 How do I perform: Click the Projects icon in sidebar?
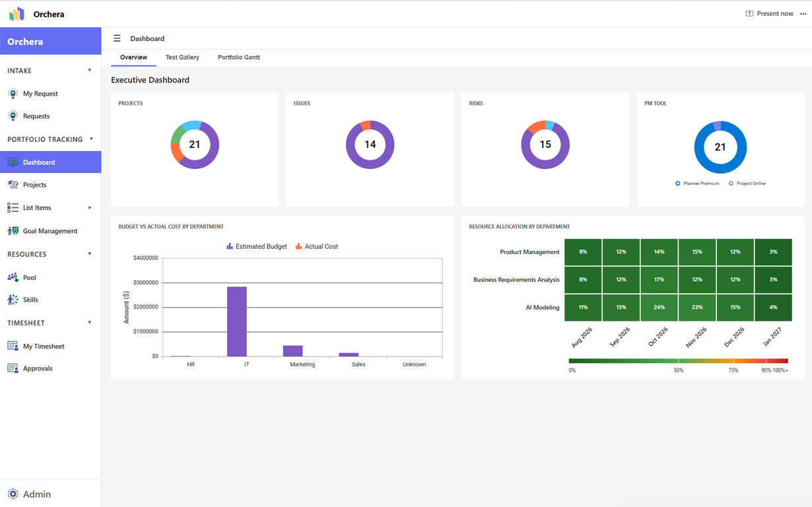coord(13,185)
